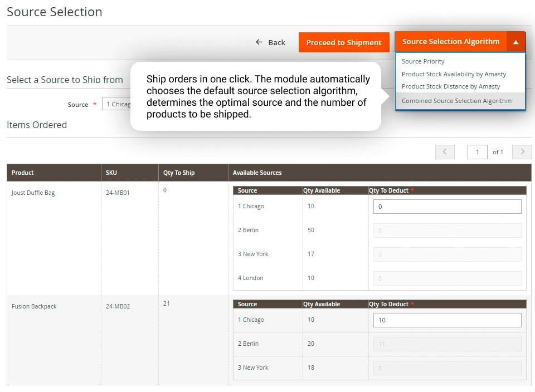Viewport: 535px width, 392px height.
Task: Click the Back navigation link
Action: coord(277,42)
